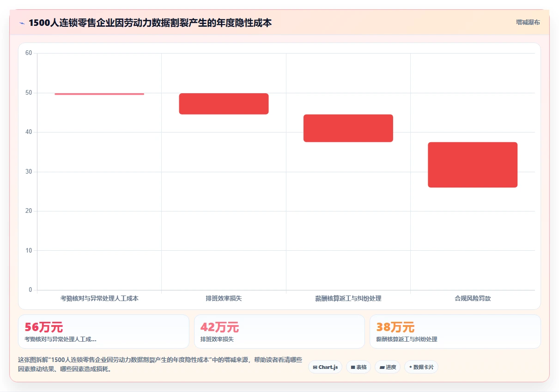Click the 进度 tag pill
The height and width of the screenshot is (392, 559).
tap(388, 367)
